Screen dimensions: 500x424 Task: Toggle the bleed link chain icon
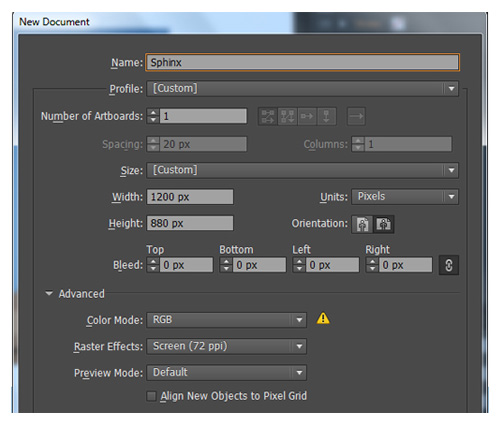tap(449, 265)
